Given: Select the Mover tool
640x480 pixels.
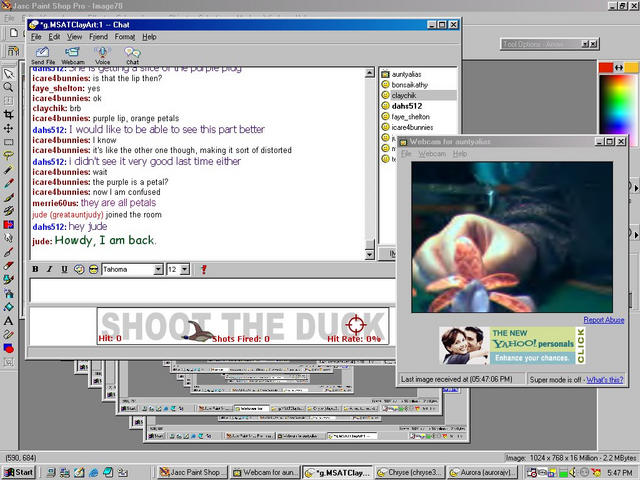Looking at the screenshot, I should [8, 129].
